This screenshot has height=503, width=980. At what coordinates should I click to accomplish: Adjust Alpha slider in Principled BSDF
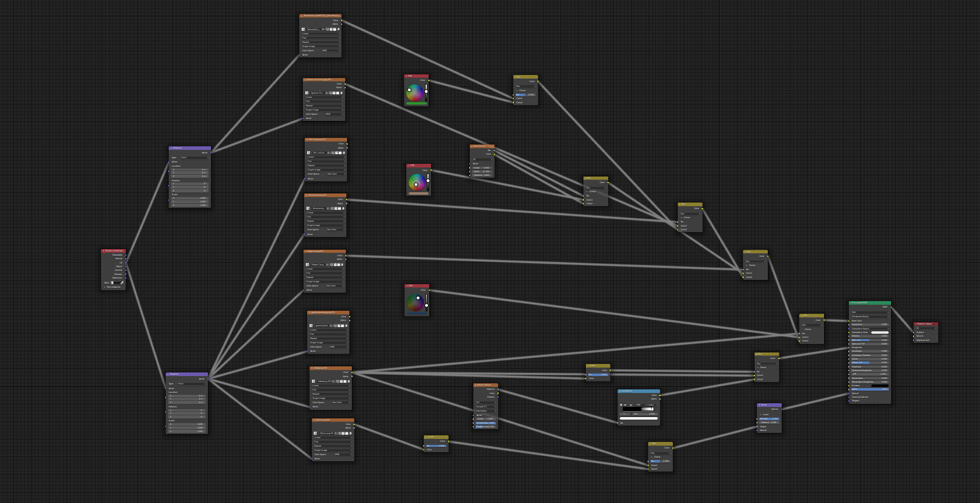pos(870,389)
